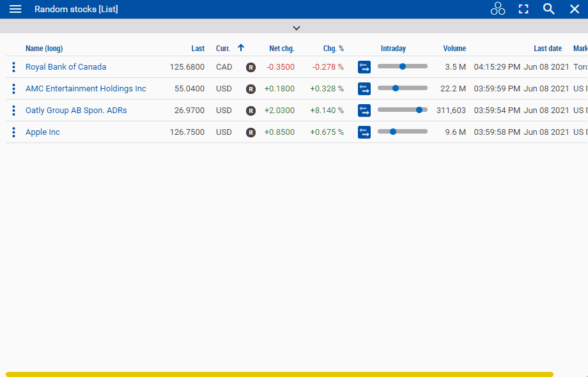Sort by Intraday column header
Screen dimensions: 588x377
tap(393, 49)
